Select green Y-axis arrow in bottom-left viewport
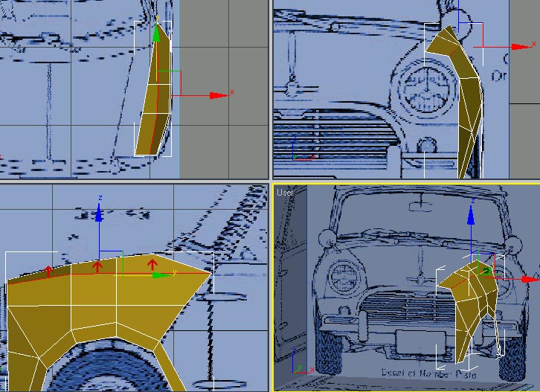This screenshot has height=392, width=540. coord(161,275)
